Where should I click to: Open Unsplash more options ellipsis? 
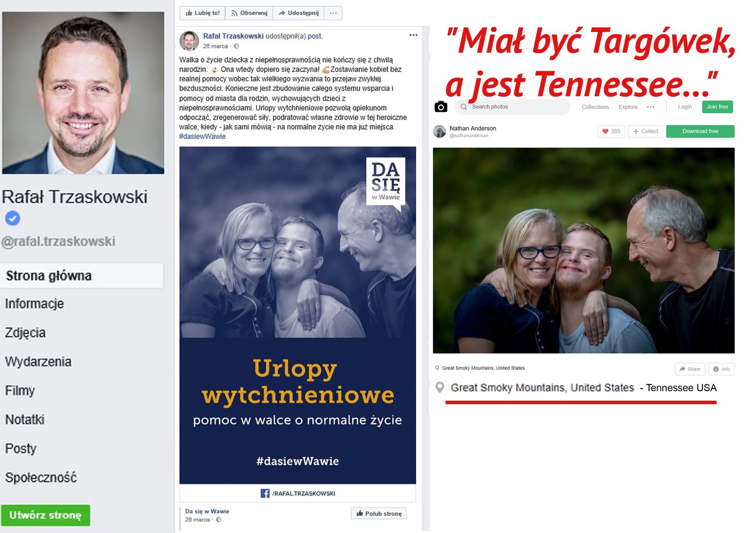[x=651, y=107]
